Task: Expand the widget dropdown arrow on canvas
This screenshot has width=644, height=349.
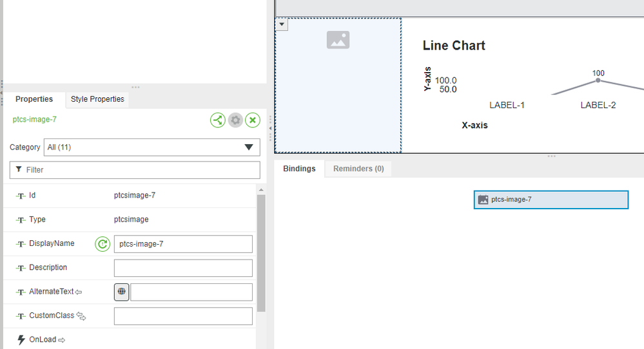Action: click(282, 24)
